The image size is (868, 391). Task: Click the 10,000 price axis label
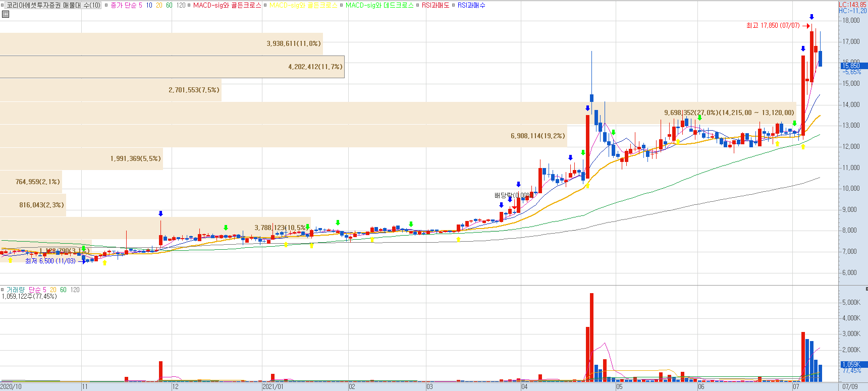(x=851, y=189)
